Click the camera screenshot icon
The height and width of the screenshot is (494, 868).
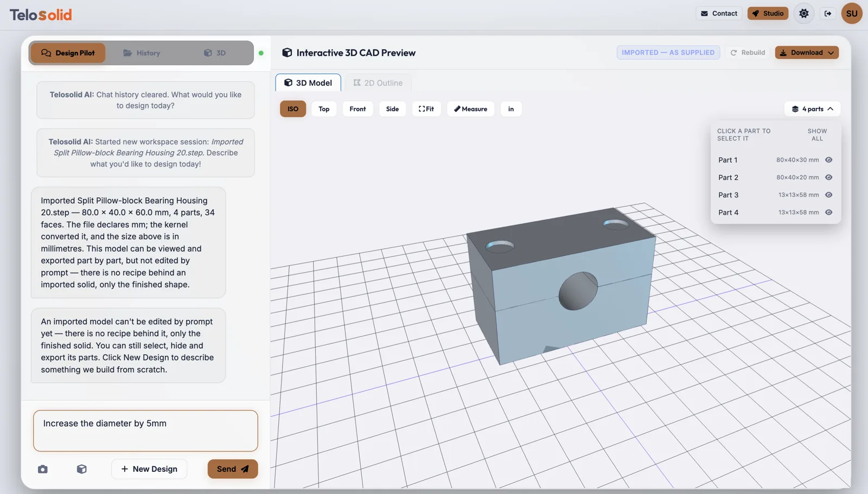(x=43, y=469)
